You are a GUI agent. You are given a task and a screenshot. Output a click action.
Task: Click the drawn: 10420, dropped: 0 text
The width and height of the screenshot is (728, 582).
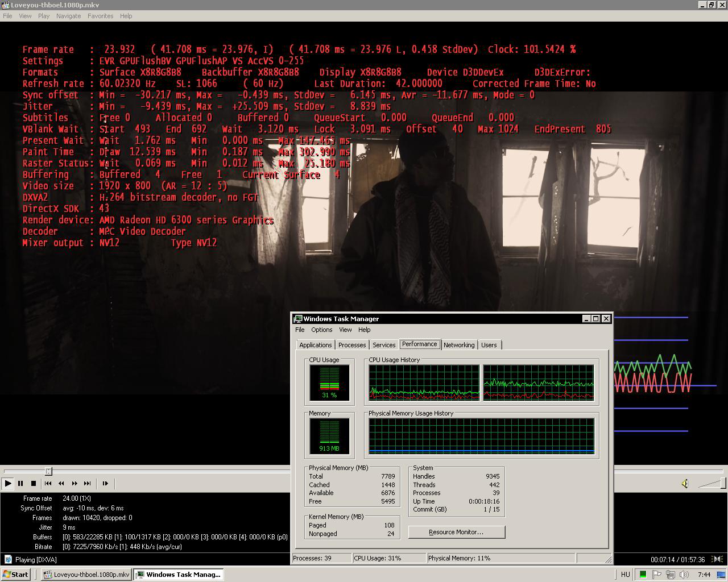click(x=97, y=518)
